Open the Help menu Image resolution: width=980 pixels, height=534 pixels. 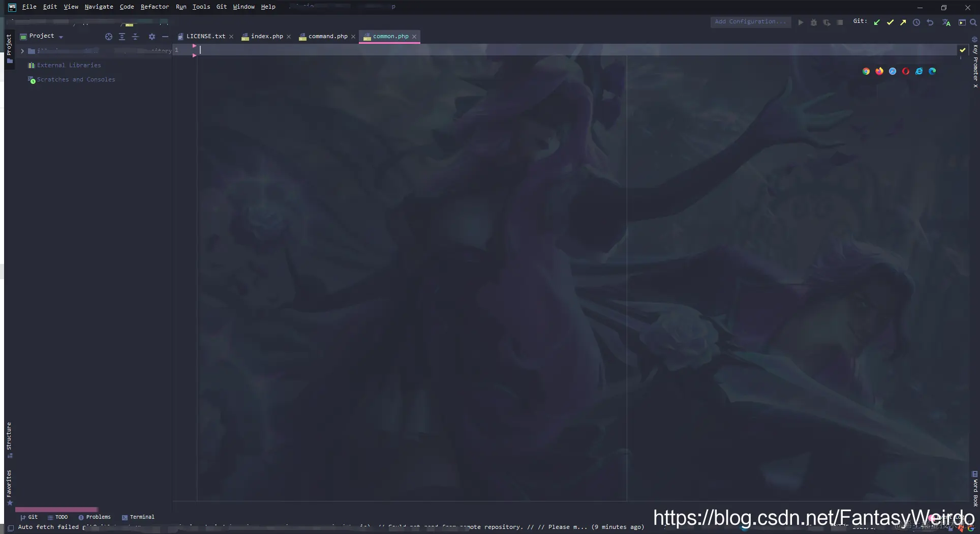(x=268, y=7)
